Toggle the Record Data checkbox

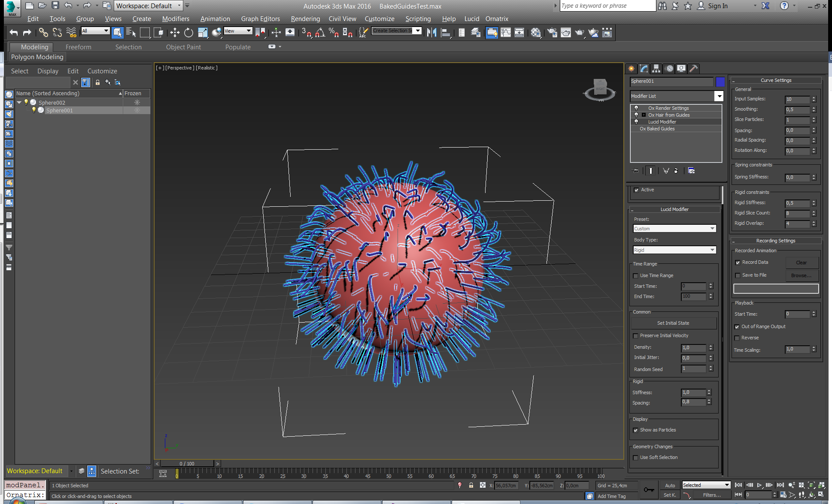pyautogui.click(x=738, y=263)
